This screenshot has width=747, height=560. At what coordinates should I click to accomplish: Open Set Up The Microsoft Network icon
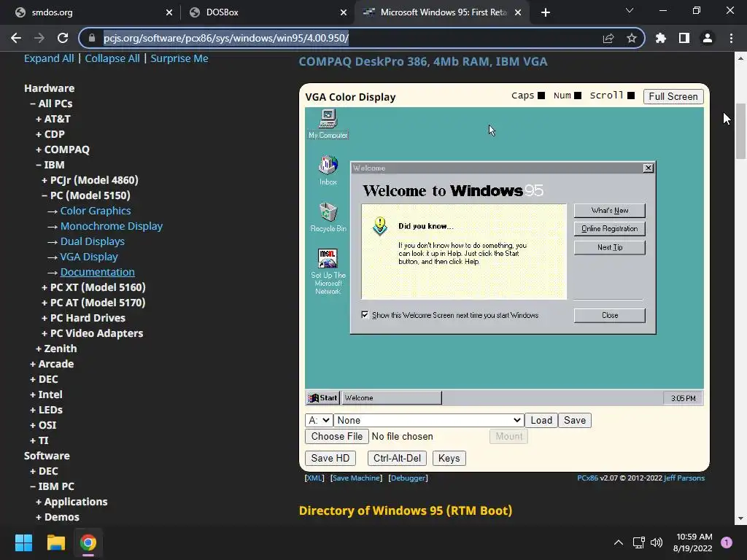point(328,271)
